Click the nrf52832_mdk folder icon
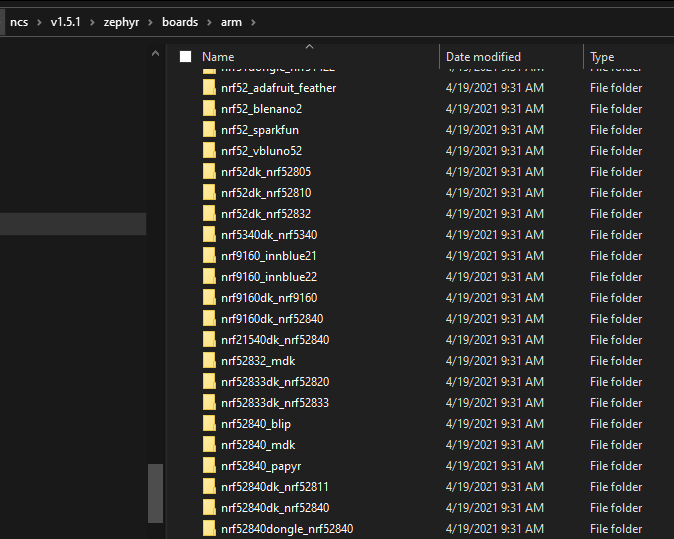The width and height of the screenshot is (674, 539). 209,361
